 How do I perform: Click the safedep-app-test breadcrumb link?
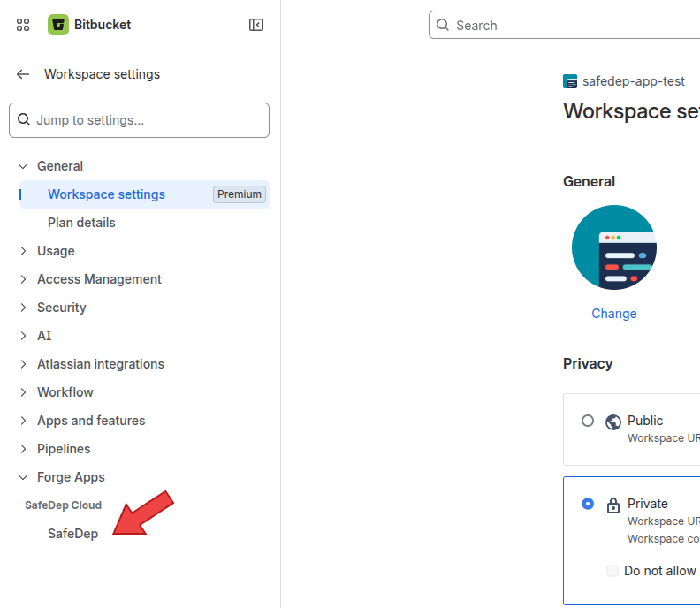(633, 81)
